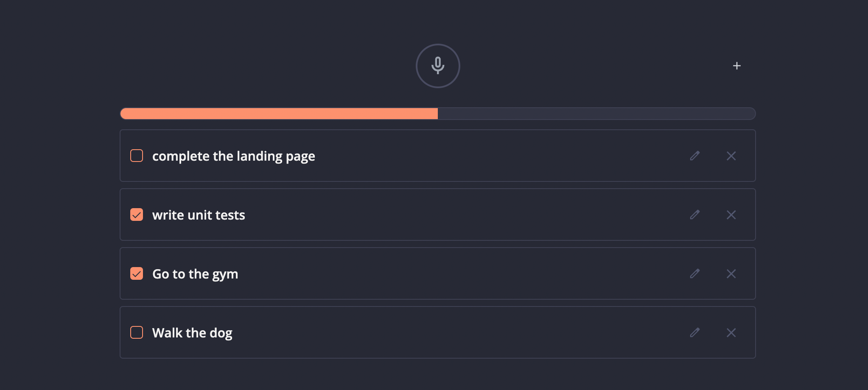868x390 pixels.
Task: Mark 'Walk the dog' as complete
Action: tap(137, 333)
